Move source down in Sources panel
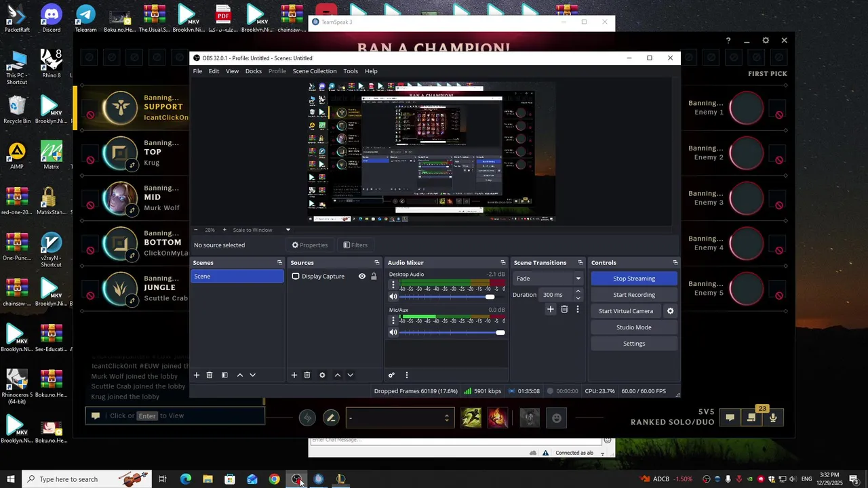Viewport: 868px width, 488px height. (350, 375)
